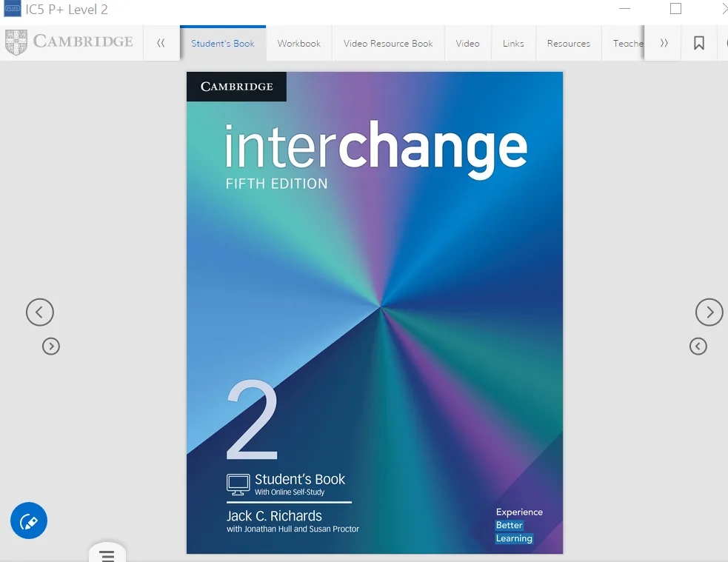Switch to the Workbook tab
This screenshot has width=728, height=562.
click(x=299, y=43)
